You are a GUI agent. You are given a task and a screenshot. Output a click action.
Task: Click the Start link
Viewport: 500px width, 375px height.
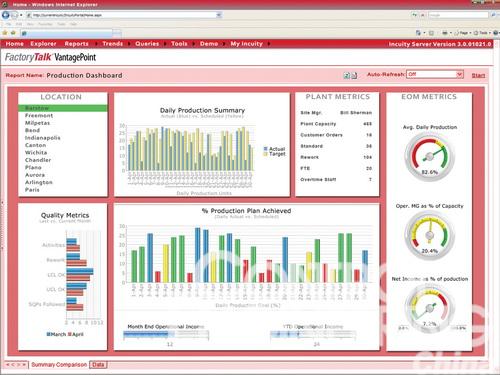click(478, 76)
